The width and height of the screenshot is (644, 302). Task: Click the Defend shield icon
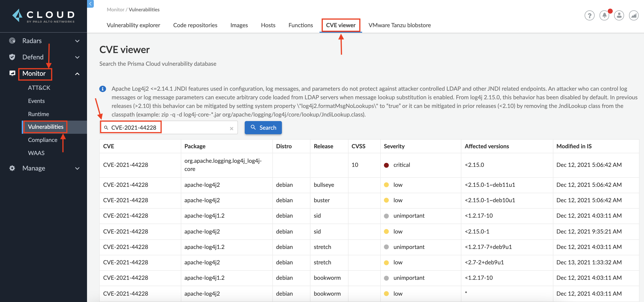click(x=12, y=57)
